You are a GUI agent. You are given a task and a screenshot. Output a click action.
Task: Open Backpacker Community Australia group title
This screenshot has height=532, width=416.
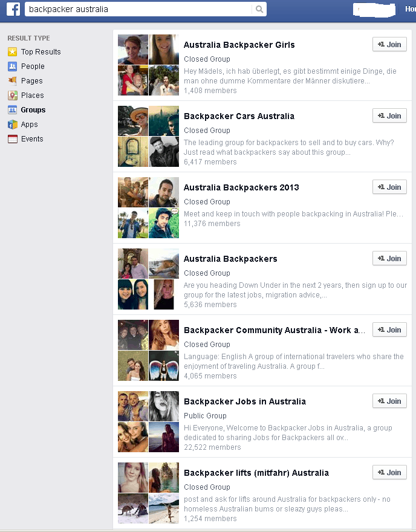coord(275,330)
